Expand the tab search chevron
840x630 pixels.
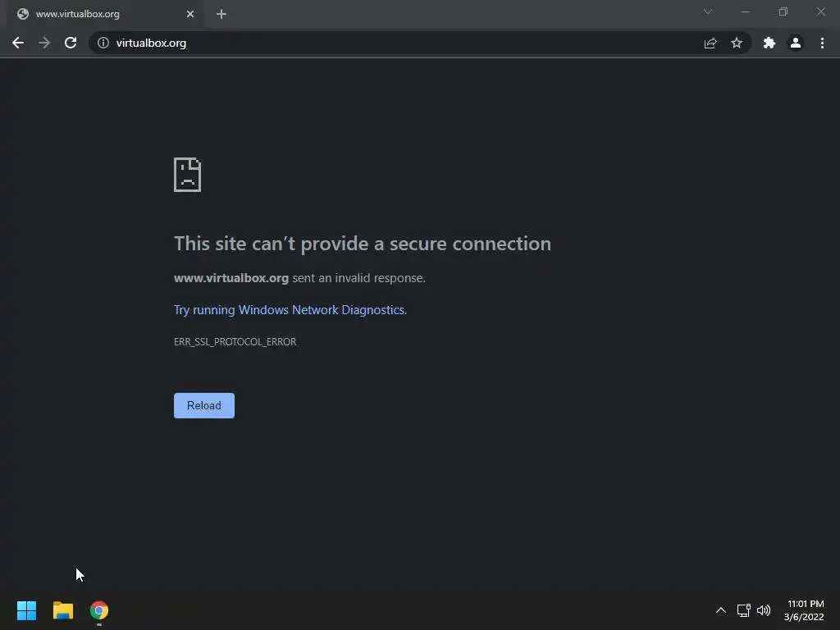708,12
